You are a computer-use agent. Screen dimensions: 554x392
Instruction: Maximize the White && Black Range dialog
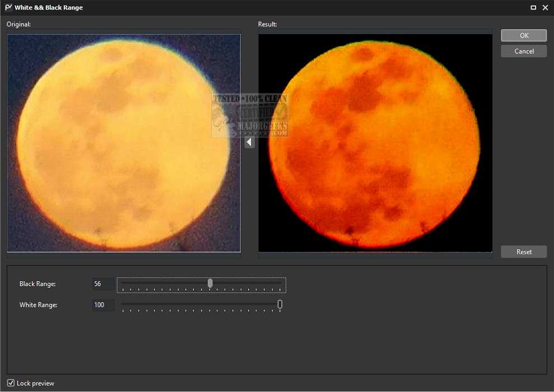coord(533,8)
